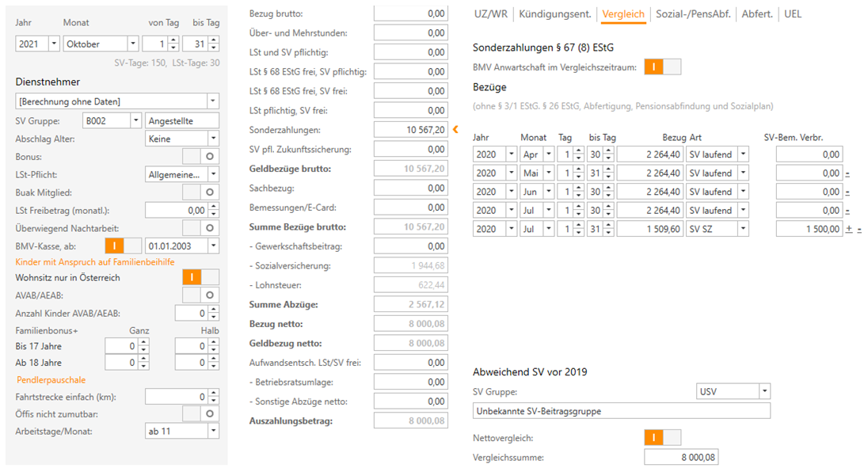This screenshot has width=868, height=472.
Task: Click the Betriebsratsumlage field
Action: point(411,382)
